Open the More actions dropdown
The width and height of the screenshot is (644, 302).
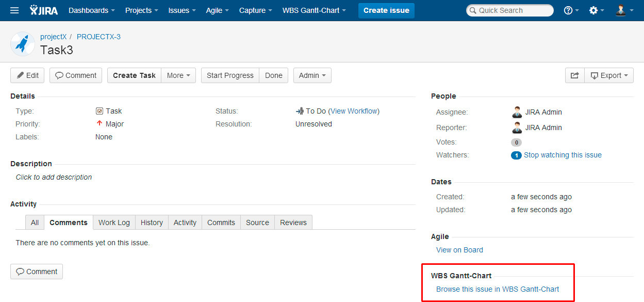point(178,75)
